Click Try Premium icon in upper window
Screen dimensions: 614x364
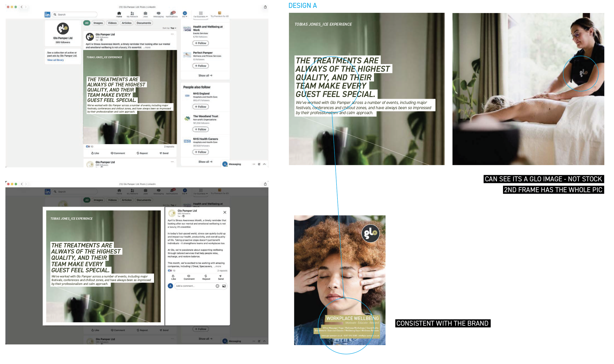click(x=220, y=14)
